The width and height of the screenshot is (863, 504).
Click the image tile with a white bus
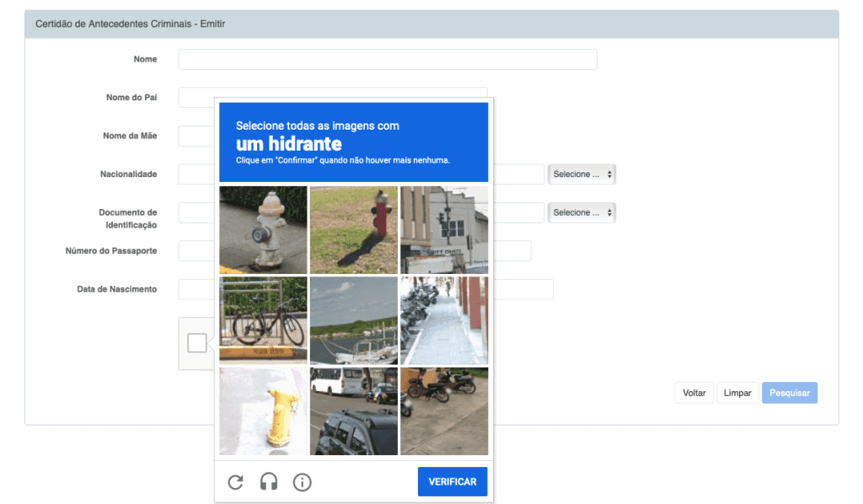pos(354,411)
